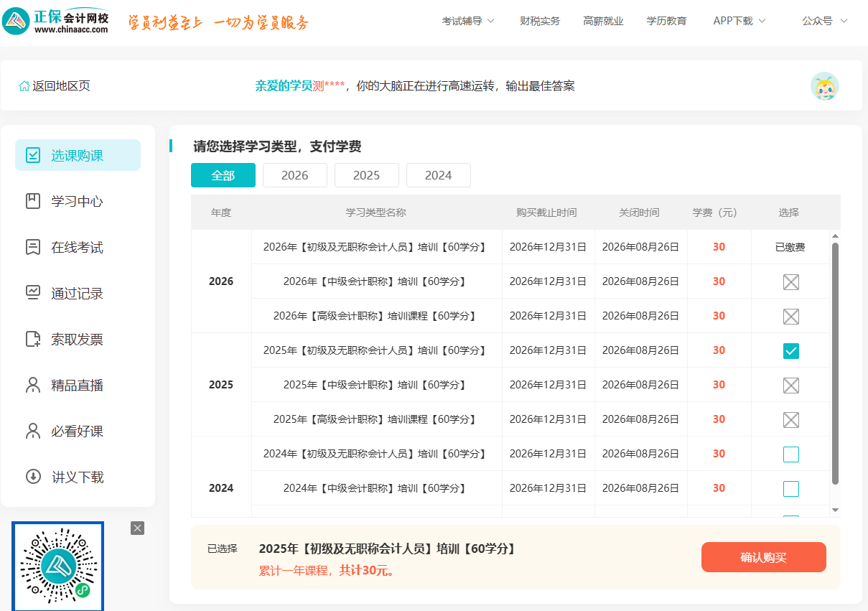The height and width of the screenshot is (611, 868).
Task: Open the user avatar icon
Action: pyautogui.click(x=824, y=86)
